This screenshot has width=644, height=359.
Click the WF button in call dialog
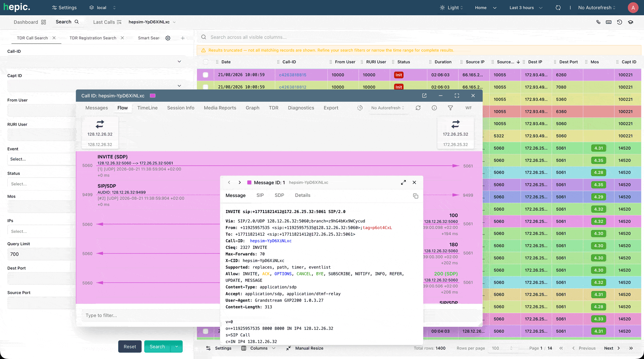[469, 108]
